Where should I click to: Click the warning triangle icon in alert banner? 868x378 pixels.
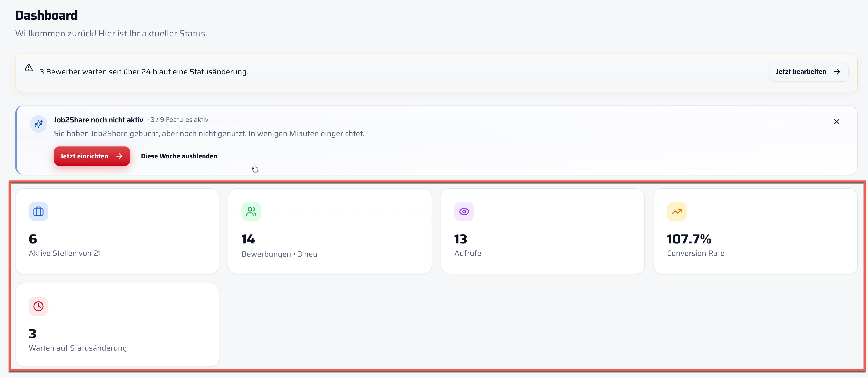pos(29,68)
